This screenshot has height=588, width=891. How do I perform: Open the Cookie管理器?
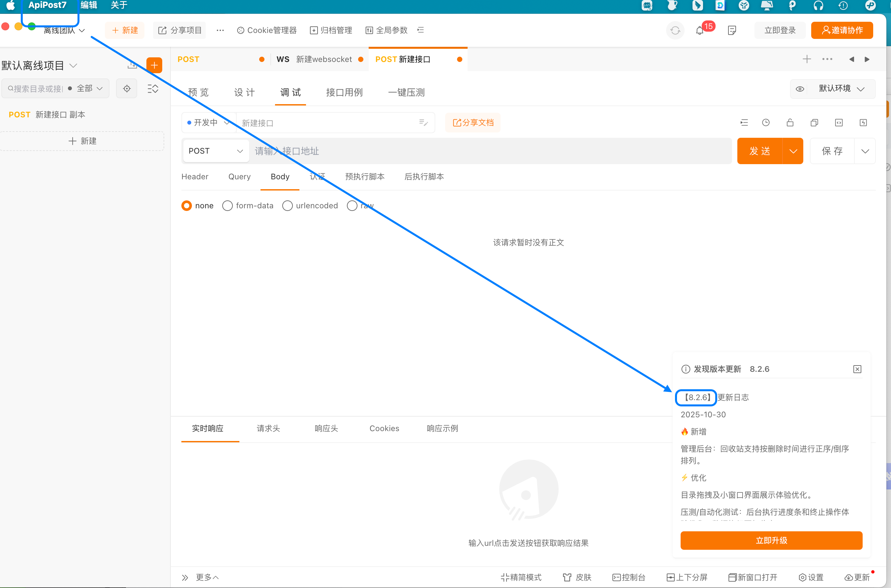(266, 30)
